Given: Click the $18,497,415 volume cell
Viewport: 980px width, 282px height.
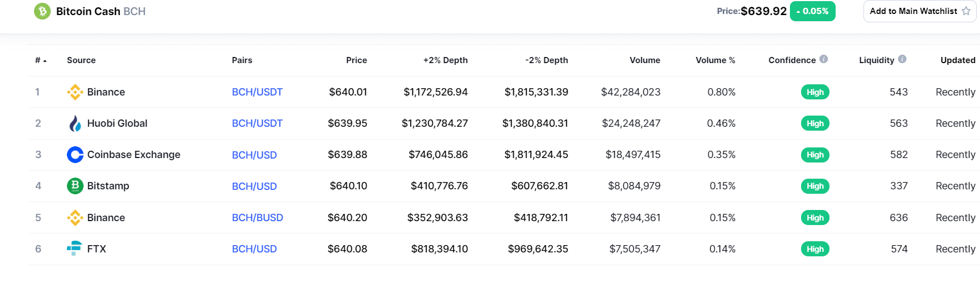Looking at the screenshot, I should pyautogui.click(x=633, y=155).
